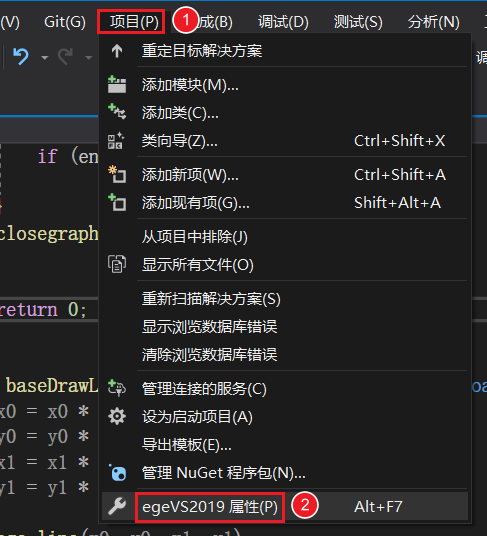Open the 调试(D) menu
The width and height of the screenshot is (487, 536).
283,22
